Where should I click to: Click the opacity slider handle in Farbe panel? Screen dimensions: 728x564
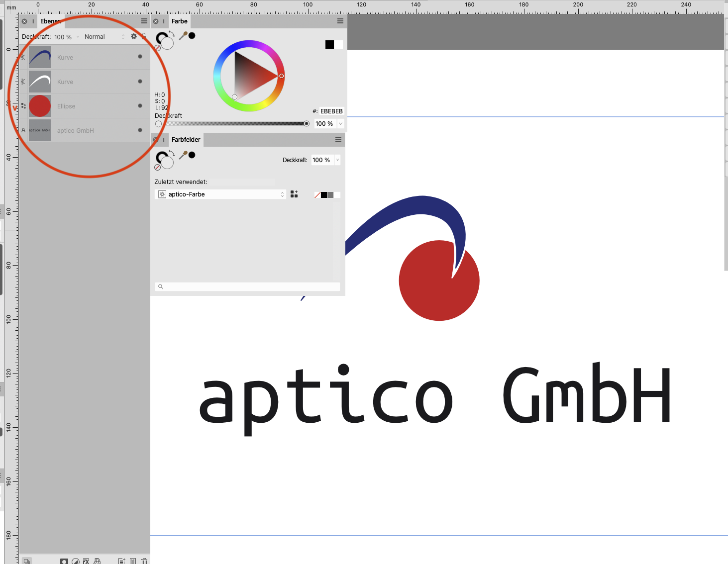click(x=307, y=123)
